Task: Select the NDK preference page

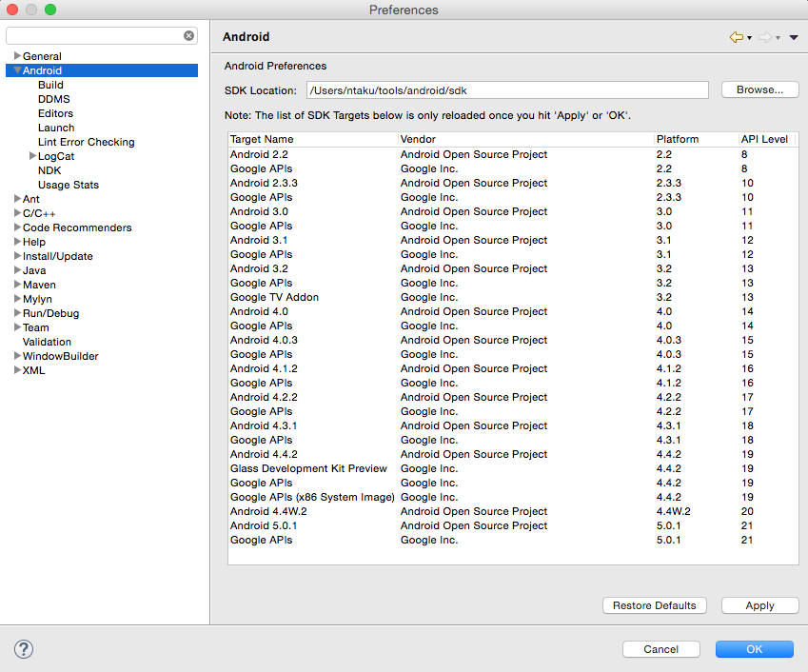Action: tap(49, 170)
